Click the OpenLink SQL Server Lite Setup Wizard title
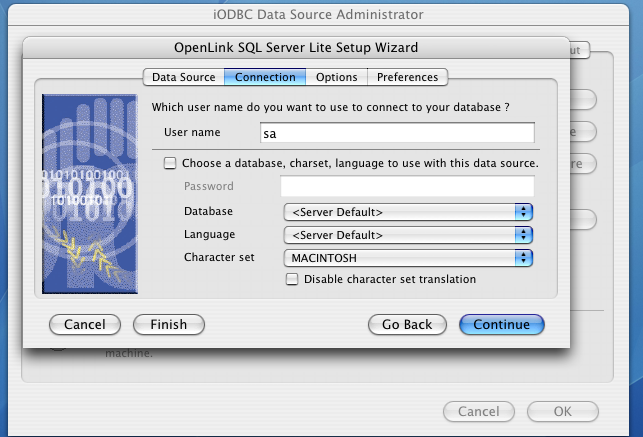Viewport: 643px width, 437px height. [x=296, y=48]
